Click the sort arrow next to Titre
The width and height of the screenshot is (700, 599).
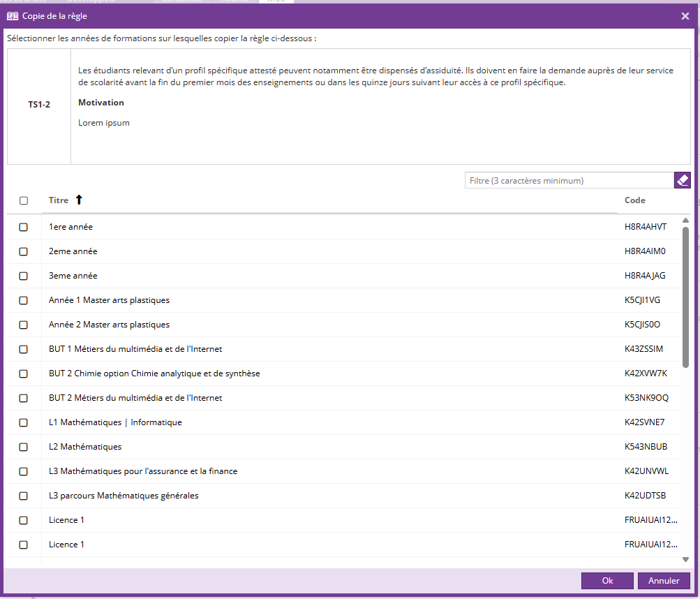pyautogui.click(x=79, y=200)
